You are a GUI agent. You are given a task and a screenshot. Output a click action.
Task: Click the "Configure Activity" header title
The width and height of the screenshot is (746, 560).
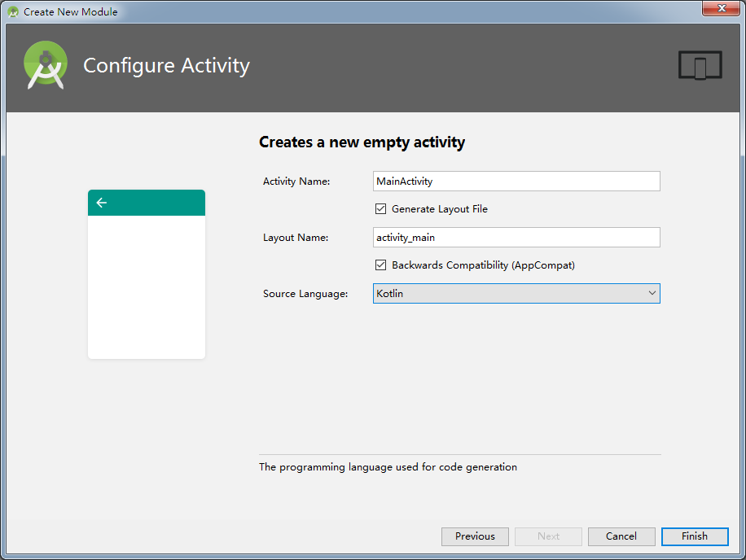pyautogui.click(x=166, y=66)
